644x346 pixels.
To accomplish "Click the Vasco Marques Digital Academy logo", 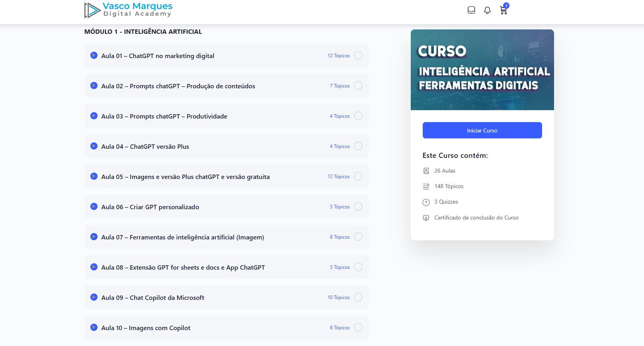I will click(128, 10).
